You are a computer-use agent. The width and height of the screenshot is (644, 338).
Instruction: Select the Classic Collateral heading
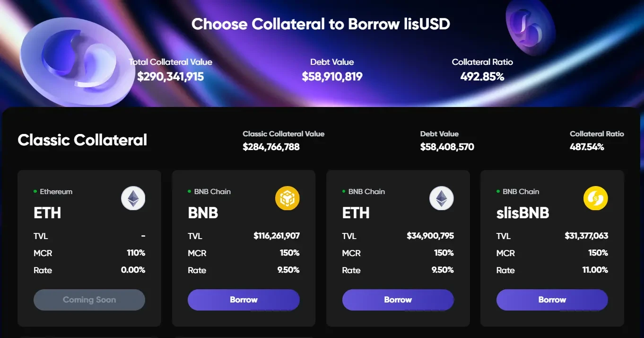(82, 140)
